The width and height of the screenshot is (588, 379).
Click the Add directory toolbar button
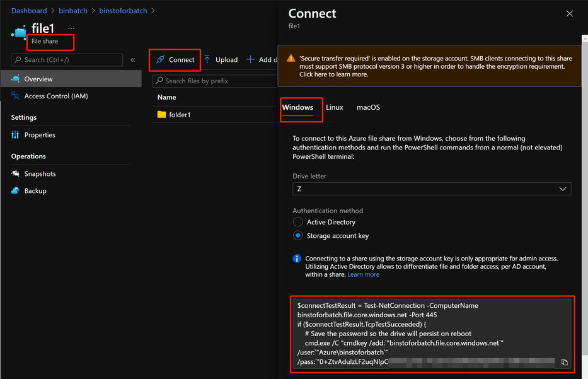click(x=262, y=60)
